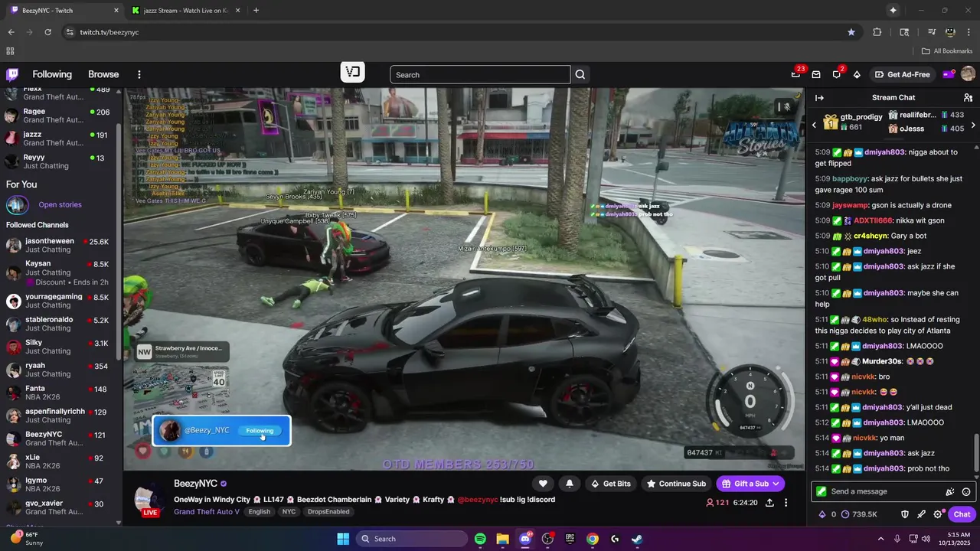Collapse the Stream Chat panel
This screenshot has height=551, width=980.
pos(819,98)
